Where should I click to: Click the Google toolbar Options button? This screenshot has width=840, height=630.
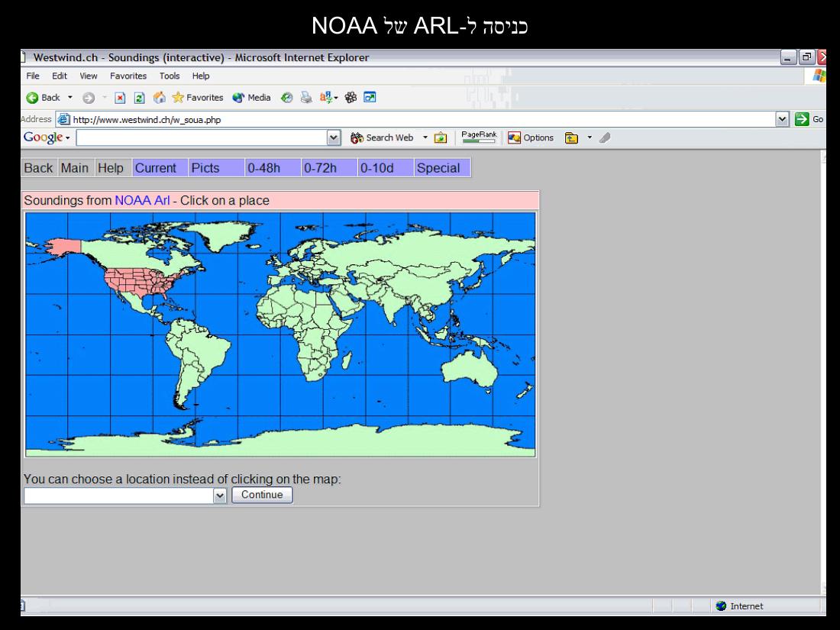pos(531,137)
